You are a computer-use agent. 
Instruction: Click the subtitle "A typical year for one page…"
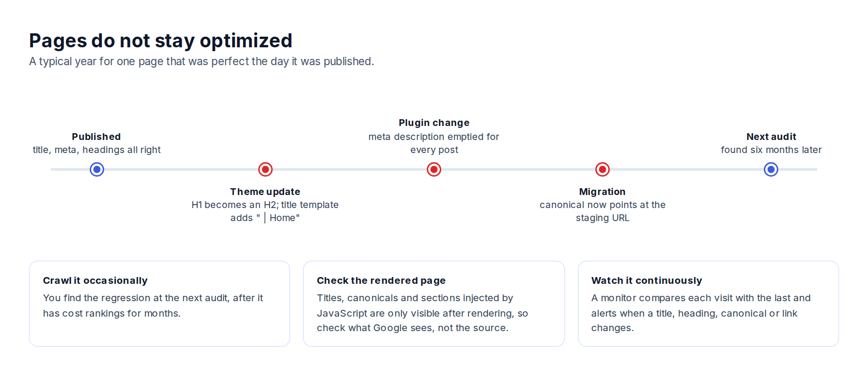coord(202,62)
